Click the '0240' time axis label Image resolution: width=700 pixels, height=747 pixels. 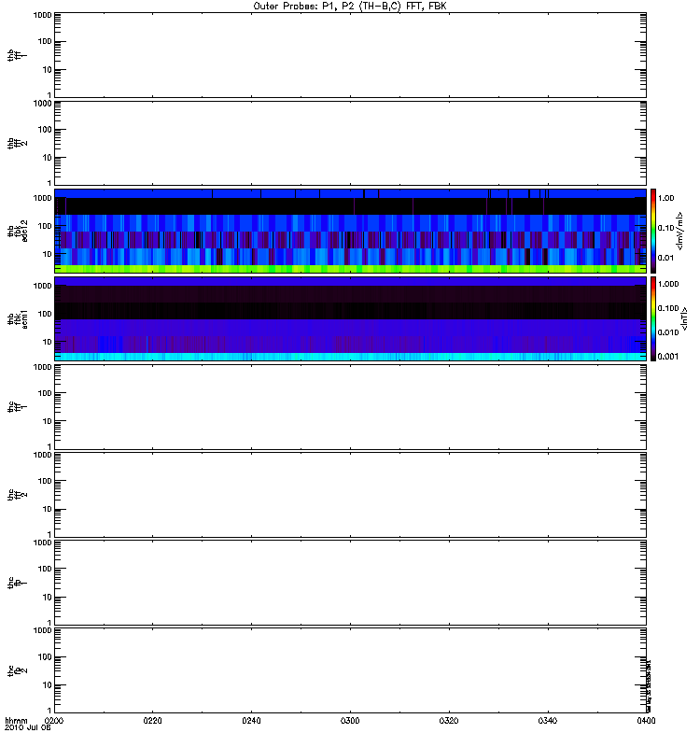pos(251,720)
